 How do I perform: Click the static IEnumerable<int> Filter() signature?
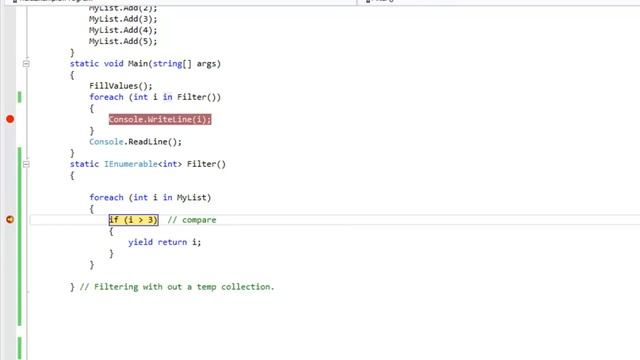pyautogui.click(x=148, y=164)
